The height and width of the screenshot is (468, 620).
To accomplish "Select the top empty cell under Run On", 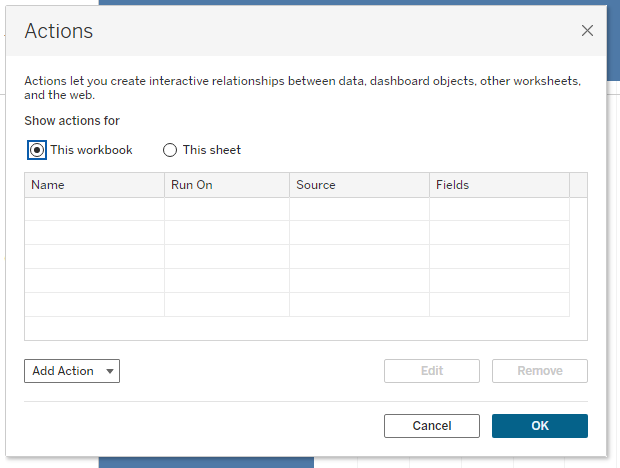I will click(227, 209).
